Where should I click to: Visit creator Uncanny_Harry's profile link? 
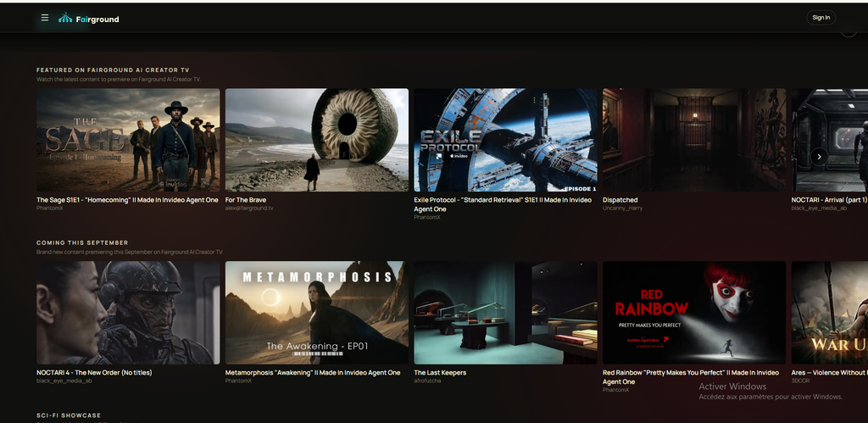pos(622,209)
